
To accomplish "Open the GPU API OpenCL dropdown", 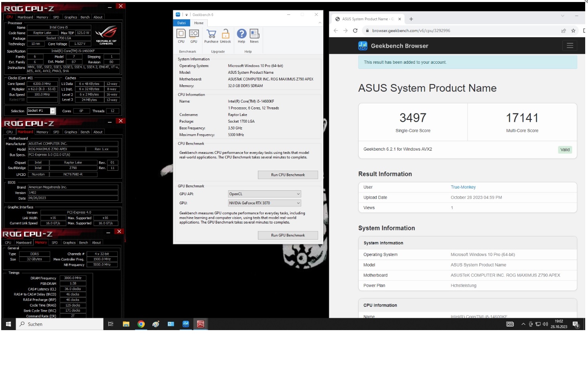I will (264, 194).
